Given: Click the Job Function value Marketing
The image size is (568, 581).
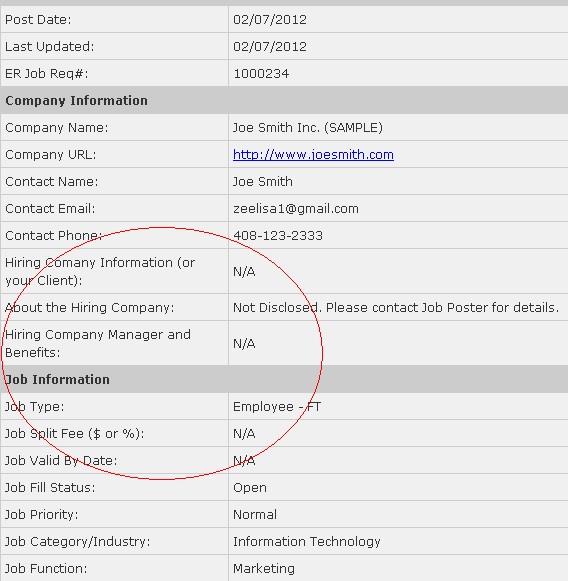Looking at the screenshot, I should (x=264, y=569).
